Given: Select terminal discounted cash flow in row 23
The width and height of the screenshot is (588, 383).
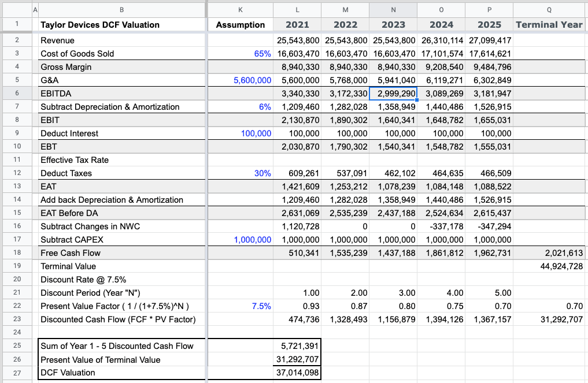Looking at the screenshot, I should (x=549, y=319).
